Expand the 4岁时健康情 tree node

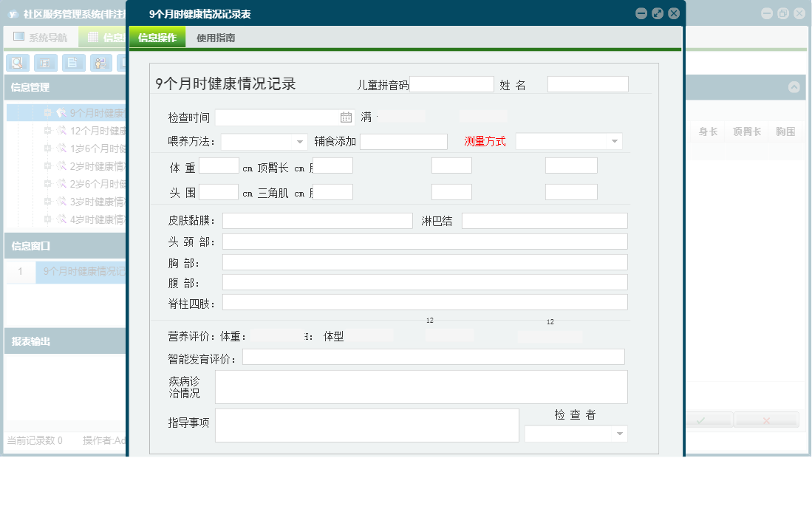pyautogui.click(x=47, y=219)
